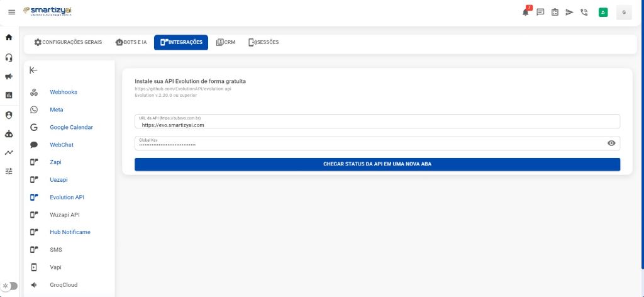Switch to Configurações Gerais tab
644x297 pixels.
pyautogui.click(x=68, y=42)
